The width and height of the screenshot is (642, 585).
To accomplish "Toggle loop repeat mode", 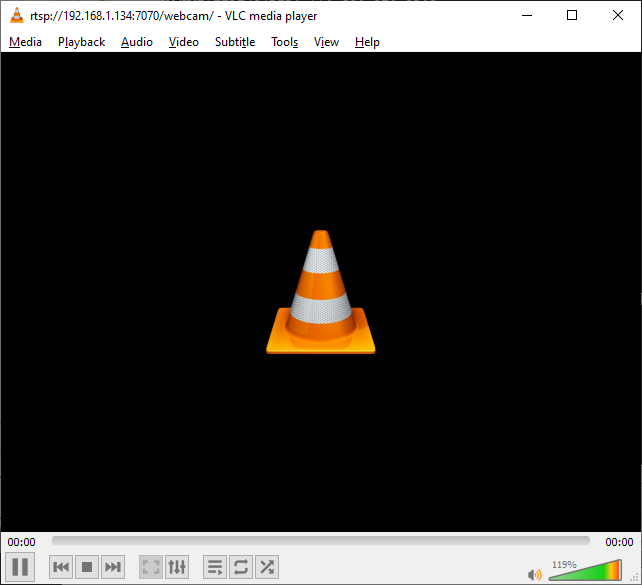I will click(x=241, y=567).
